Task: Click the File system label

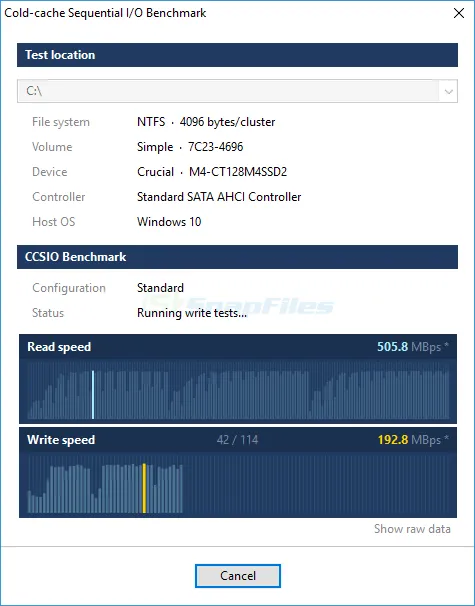Action: pos(61,122)
